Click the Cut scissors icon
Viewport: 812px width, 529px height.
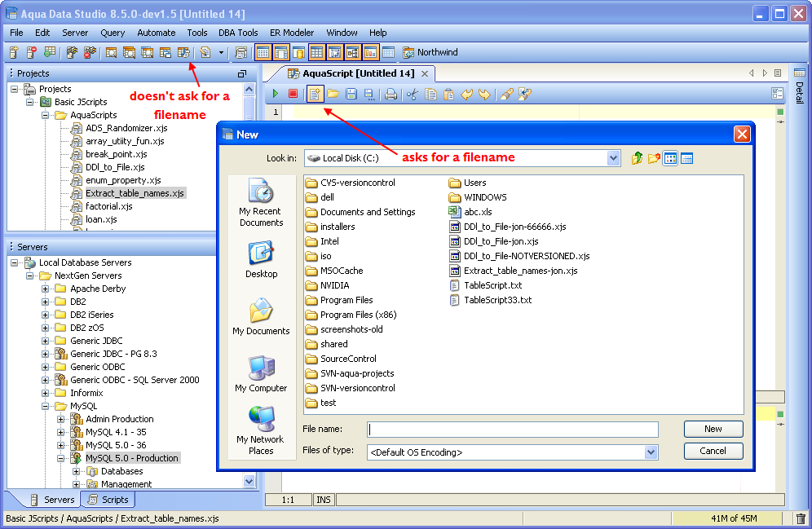coord(413,94)
